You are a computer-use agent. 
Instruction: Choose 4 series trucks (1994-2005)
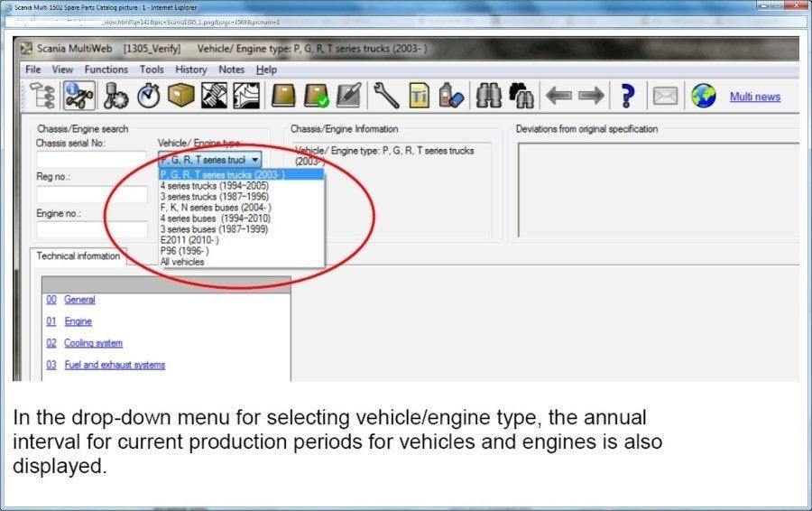coord(241,186)
